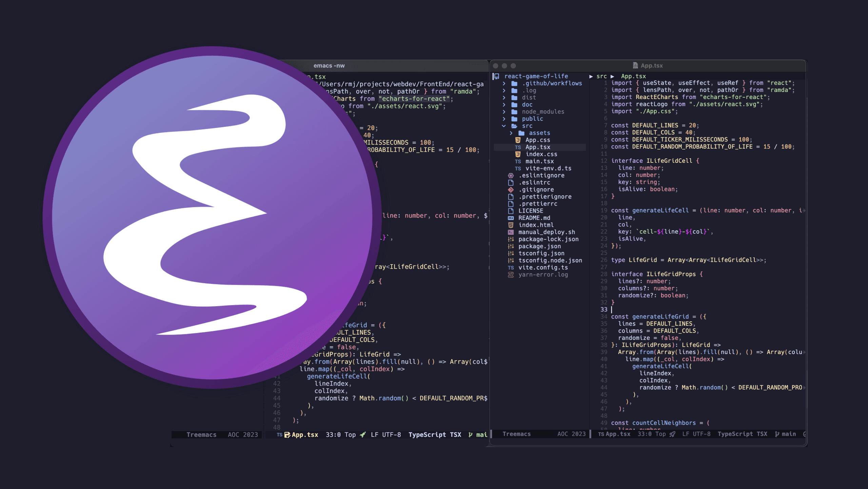Click 'type LifeGrid' declaration line in right editor
Viewport: 868px width, 489px height.
click(x=689, y=260)
